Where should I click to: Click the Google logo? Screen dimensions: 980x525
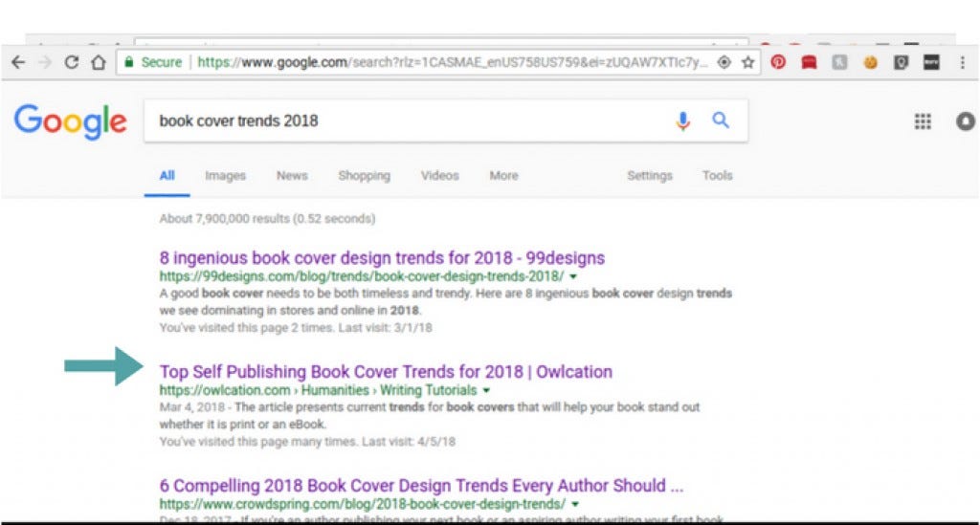point(71,121)
